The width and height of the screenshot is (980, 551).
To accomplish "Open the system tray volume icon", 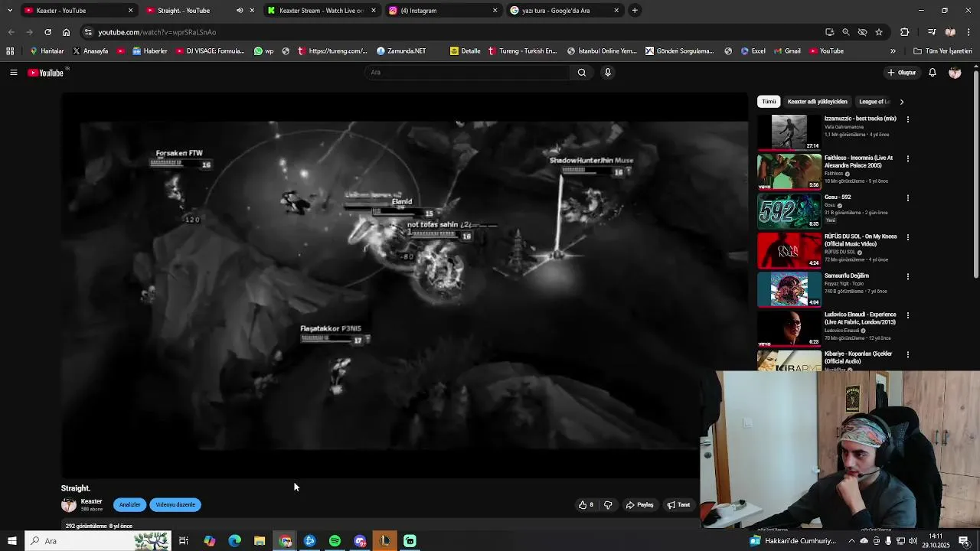I will [913, 541].
